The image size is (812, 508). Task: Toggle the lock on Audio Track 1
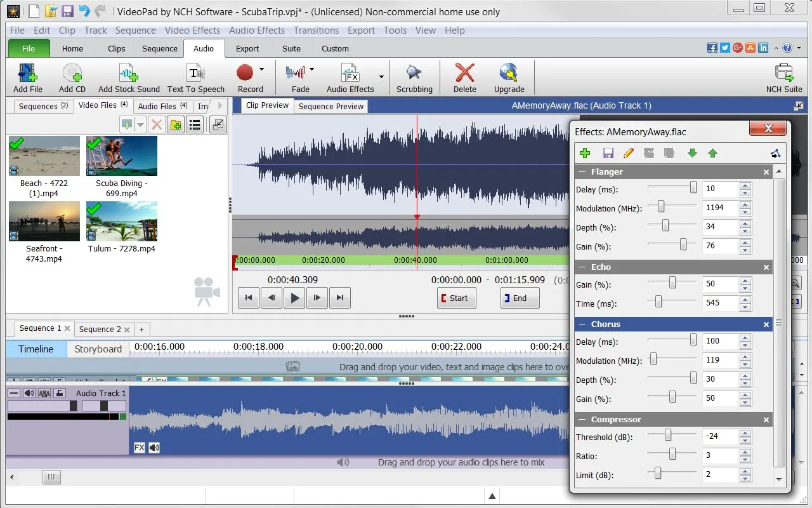click(59, 393)
